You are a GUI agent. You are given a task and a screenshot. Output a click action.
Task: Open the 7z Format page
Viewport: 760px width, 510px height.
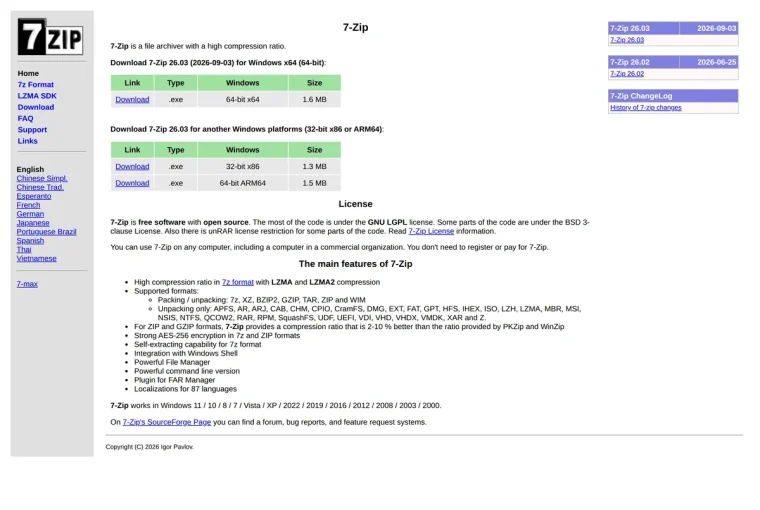[35, 84]
